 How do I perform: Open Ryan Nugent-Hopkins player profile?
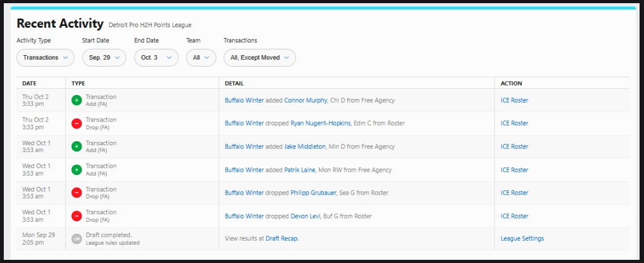(320, 124)
